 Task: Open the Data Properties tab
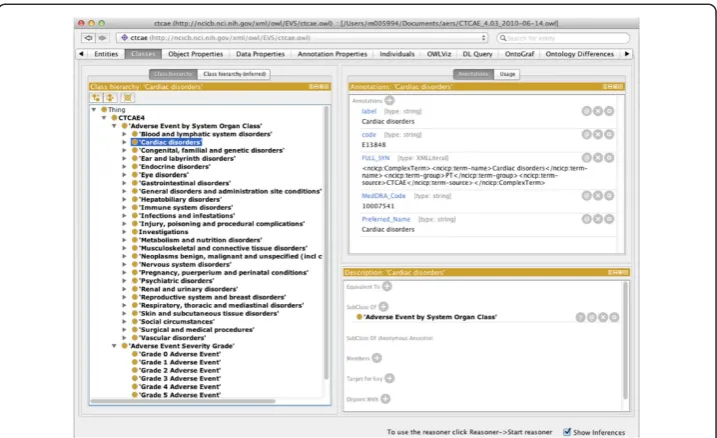coord(260,54)
